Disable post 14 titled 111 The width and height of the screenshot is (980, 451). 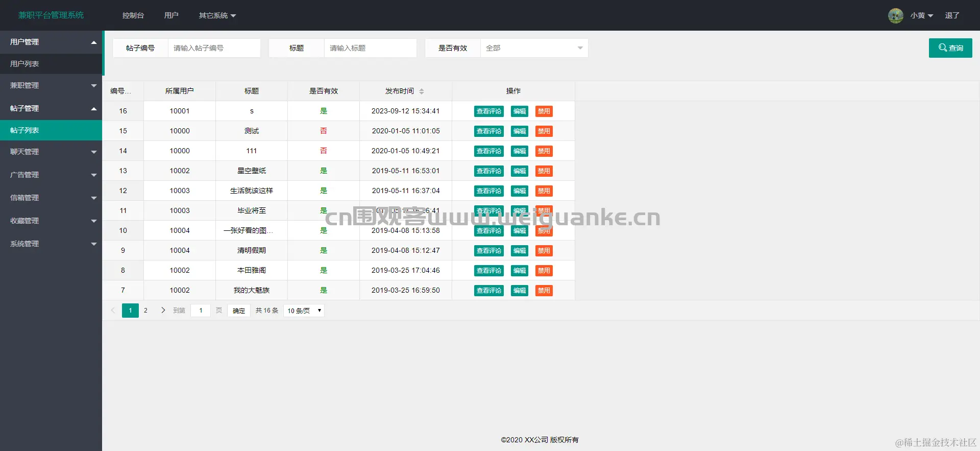[x=544, y=151]
